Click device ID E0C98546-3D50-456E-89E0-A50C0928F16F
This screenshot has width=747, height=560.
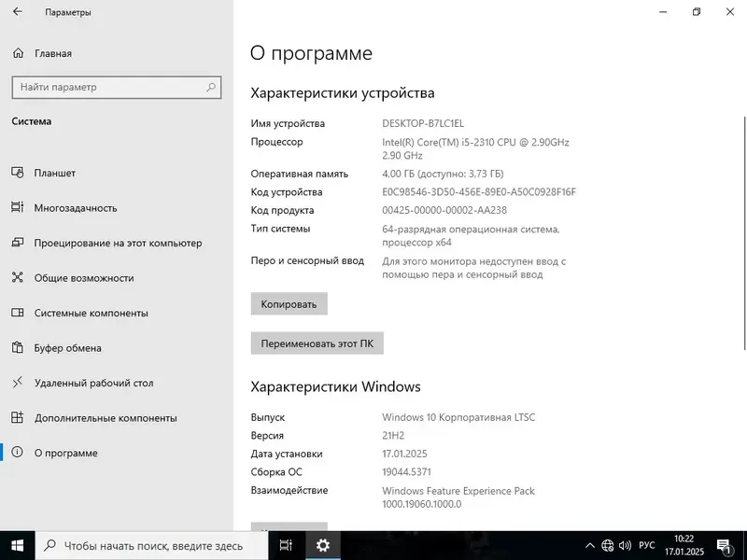tap(479, 192)
